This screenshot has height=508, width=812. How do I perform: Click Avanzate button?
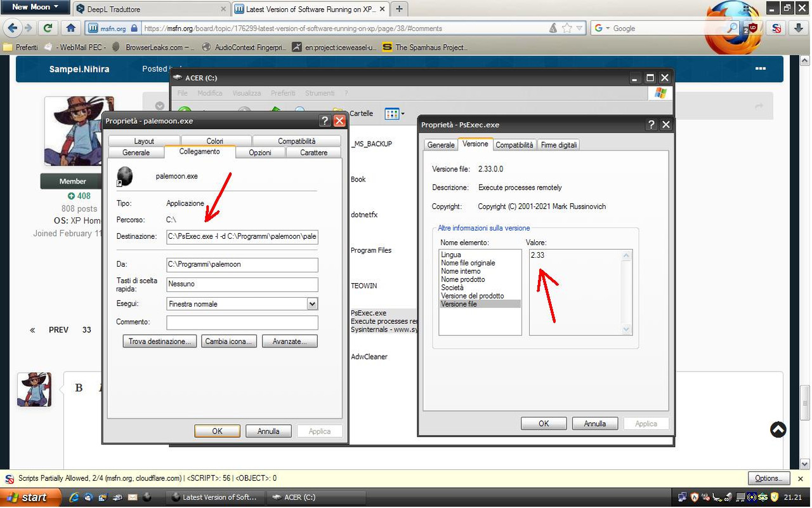point(290,342)
